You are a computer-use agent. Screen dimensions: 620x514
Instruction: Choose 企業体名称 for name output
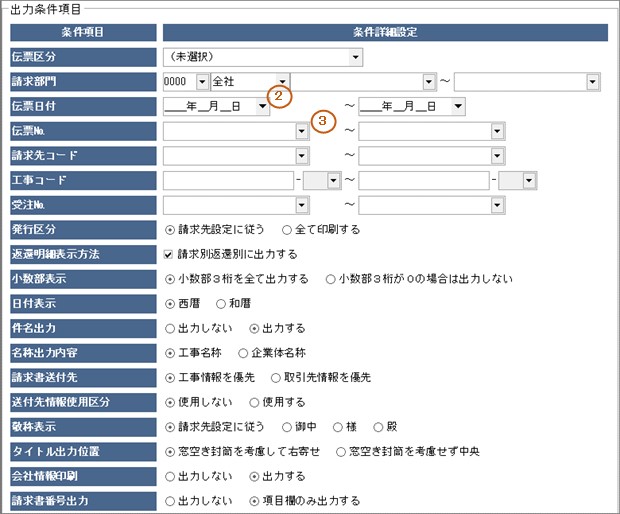[x=243, y=352]
